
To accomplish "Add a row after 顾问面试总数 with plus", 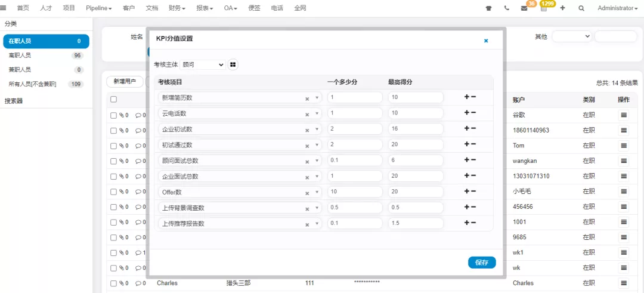I will [466, 160].
